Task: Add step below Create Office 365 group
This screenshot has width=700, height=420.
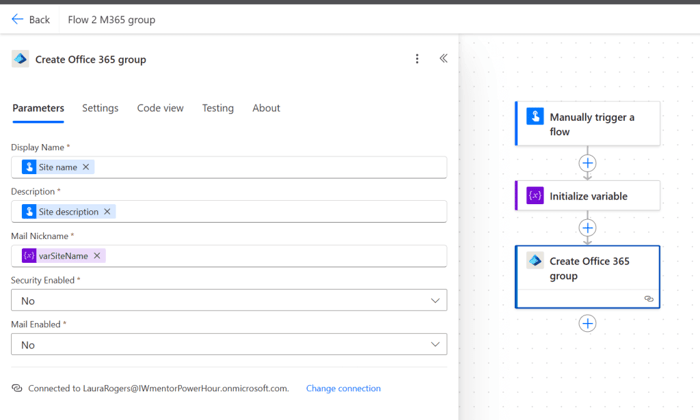Action: pos(588,323)
